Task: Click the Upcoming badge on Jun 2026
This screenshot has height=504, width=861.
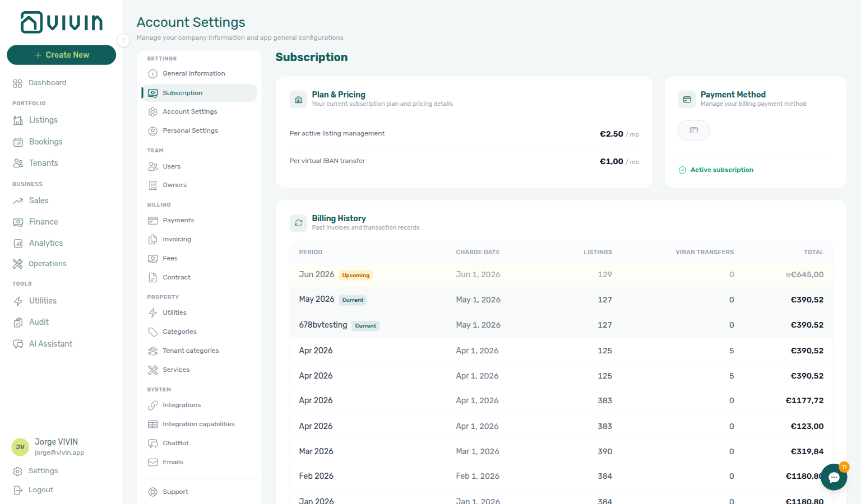Action: pos(356,276)
